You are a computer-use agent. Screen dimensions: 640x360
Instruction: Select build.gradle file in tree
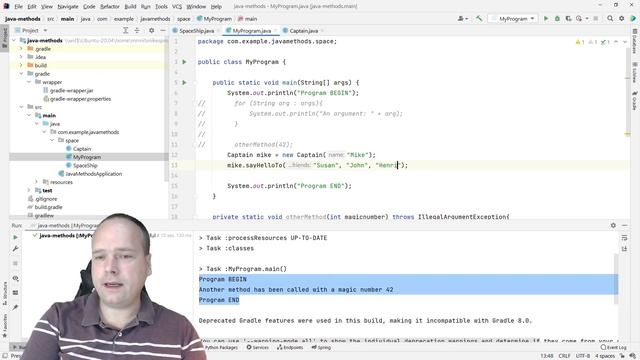[48, 207]
